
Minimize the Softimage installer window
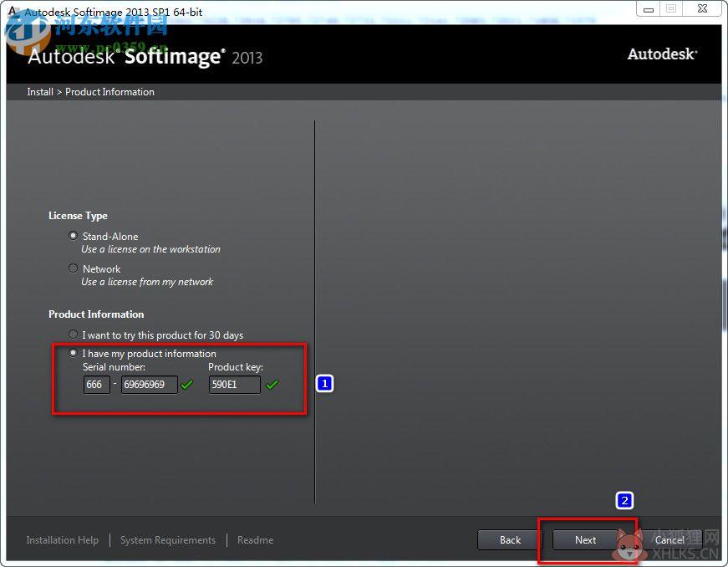click(x=649, y=9)
